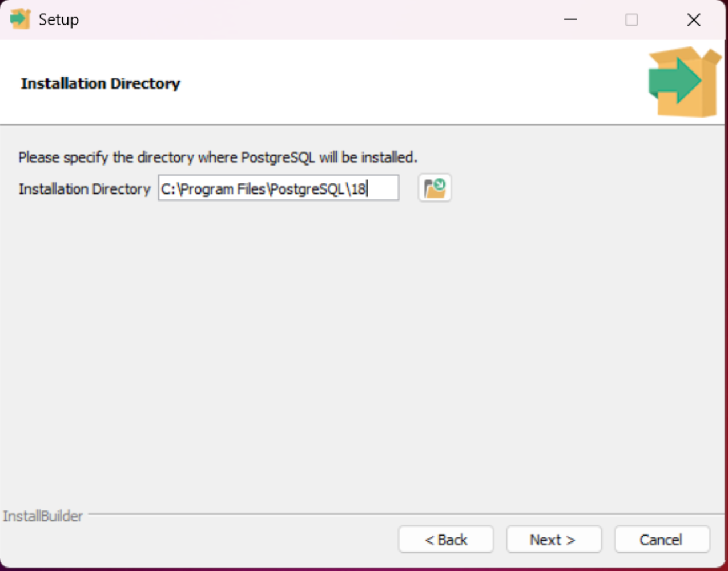Image resolution: width=728 pixels, height=571 pixels.
Task: Minimize the Setup window
Action: [x=570, y=19]
